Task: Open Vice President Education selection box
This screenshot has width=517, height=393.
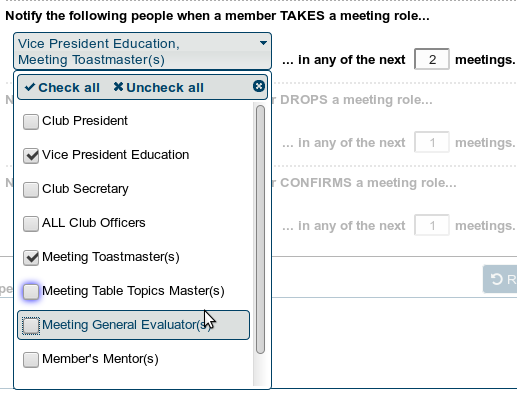Action: (142, 51)
